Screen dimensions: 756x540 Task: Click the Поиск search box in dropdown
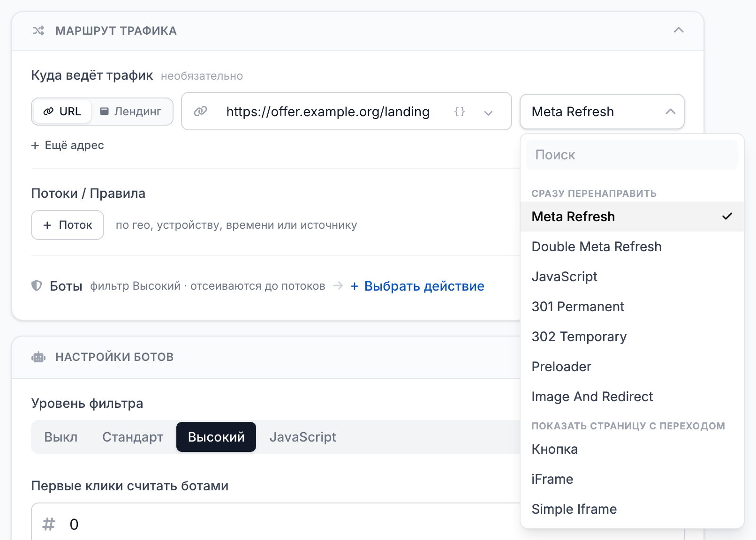[632, 155]
